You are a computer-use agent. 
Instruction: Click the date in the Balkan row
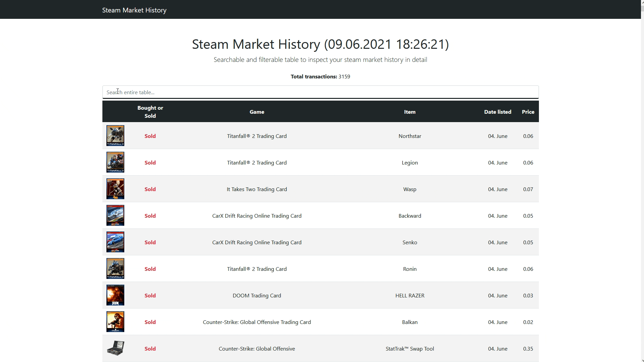click(x=497, y=322)
